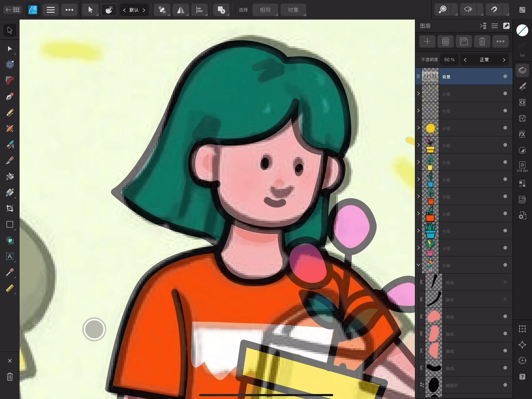532x399 pixels.
Task: Expand the first 分组 group in Layers
Action: coord(418,93)
